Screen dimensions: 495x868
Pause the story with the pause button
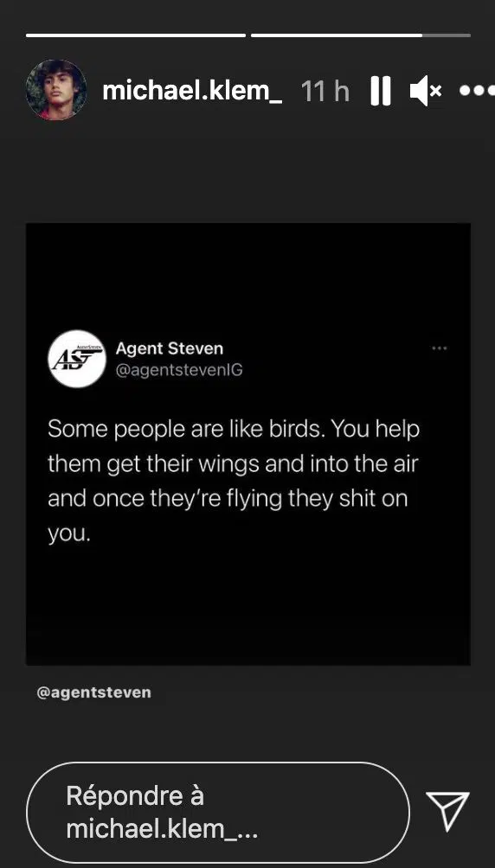(380, 91)
